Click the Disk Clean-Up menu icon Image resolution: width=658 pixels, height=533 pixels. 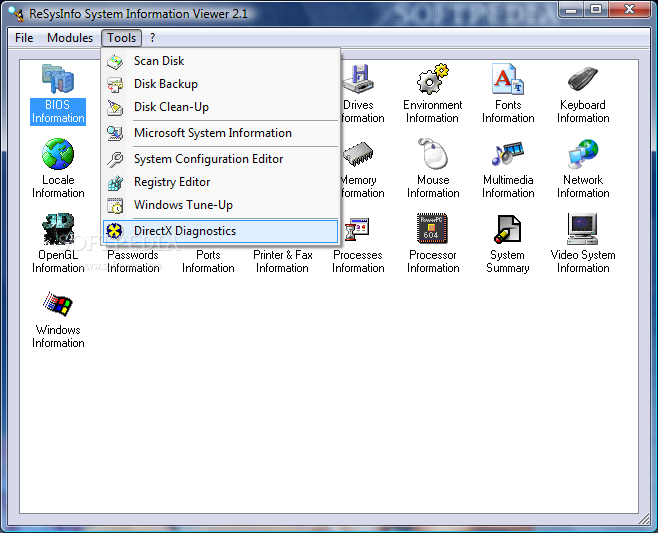pos(115,107)
